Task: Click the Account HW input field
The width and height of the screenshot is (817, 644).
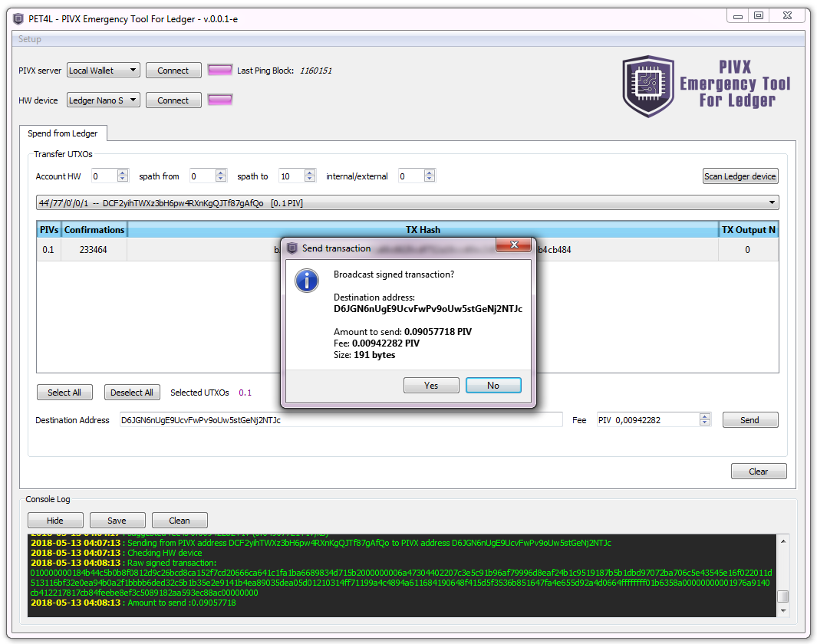Action: click(104, 176)
